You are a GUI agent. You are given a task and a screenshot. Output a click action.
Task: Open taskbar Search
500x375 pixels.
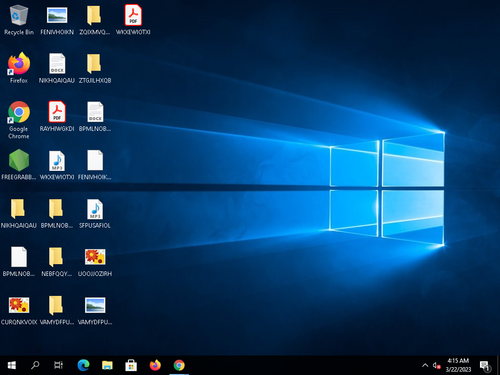coord(35,365)
